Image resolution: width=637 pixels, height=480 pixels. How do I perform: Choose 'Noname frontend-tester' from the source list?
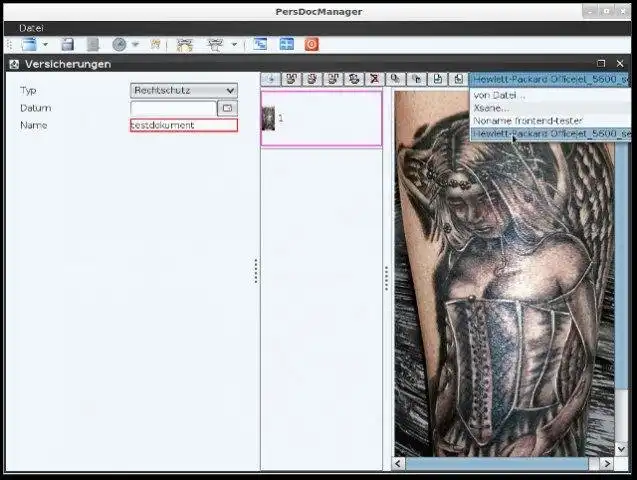[550, 121]
